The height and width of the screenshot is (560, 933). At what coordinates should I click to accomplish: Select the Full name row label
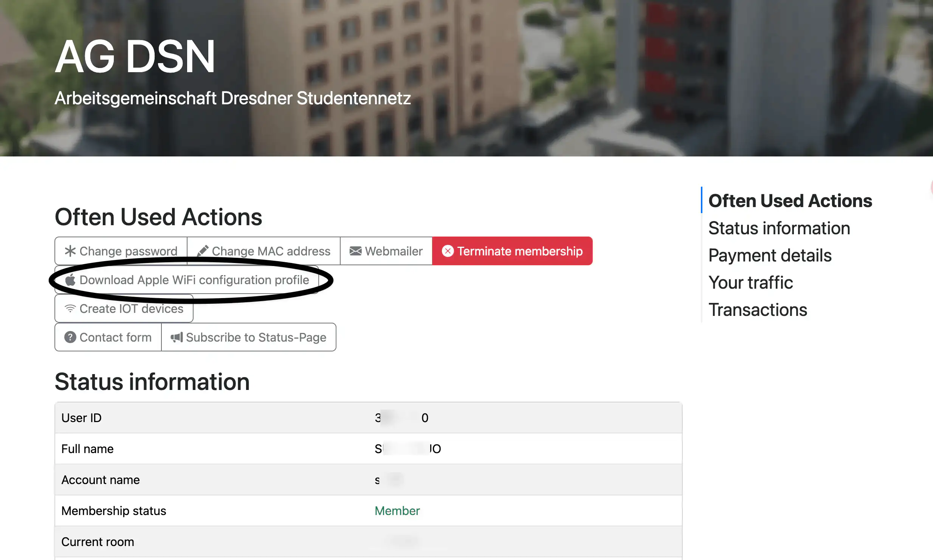click(87, 449)
